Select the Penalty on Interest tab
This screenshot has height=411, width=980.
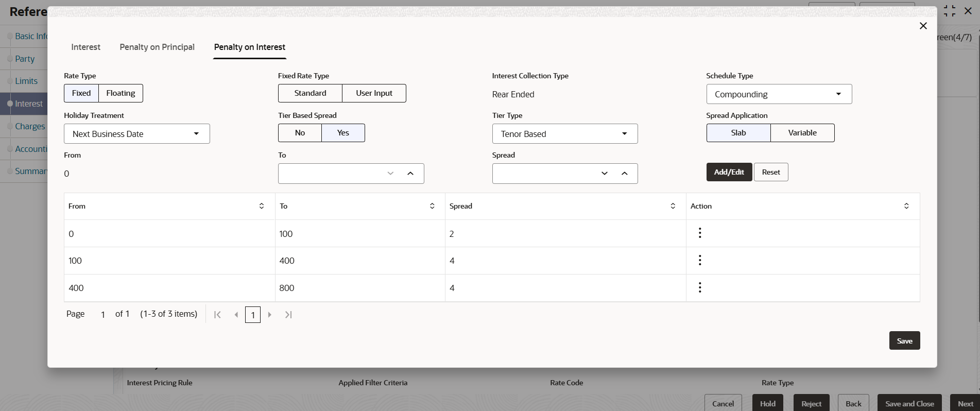[250, 47]
